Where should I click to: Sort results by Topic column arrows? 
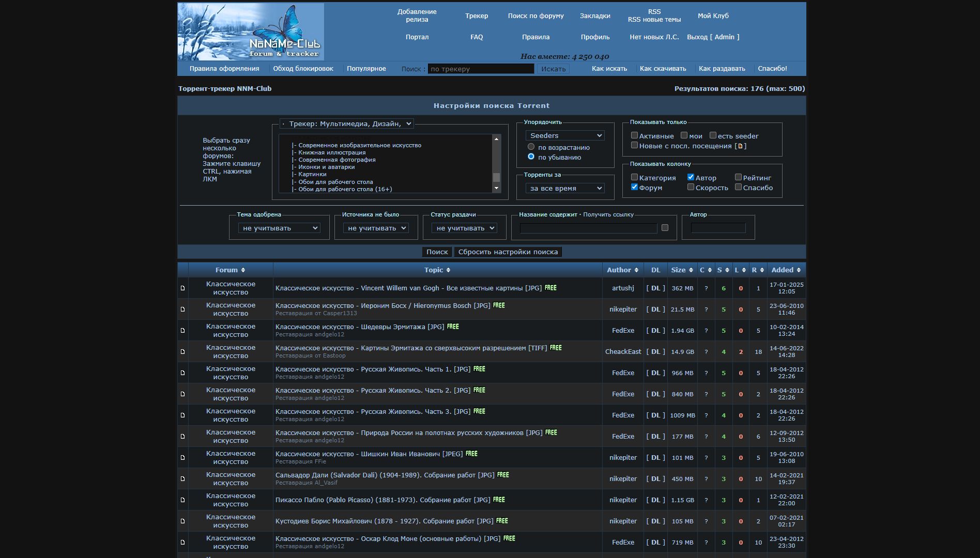point(448,270)
